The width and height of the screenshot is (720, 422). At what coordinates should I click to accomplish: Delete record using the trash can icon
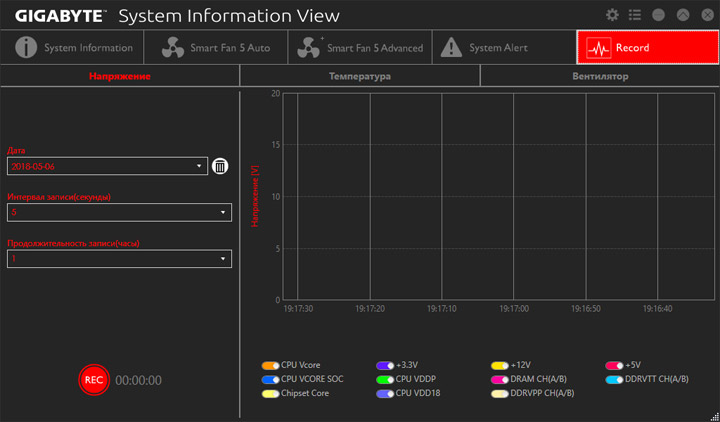(220, 166)
